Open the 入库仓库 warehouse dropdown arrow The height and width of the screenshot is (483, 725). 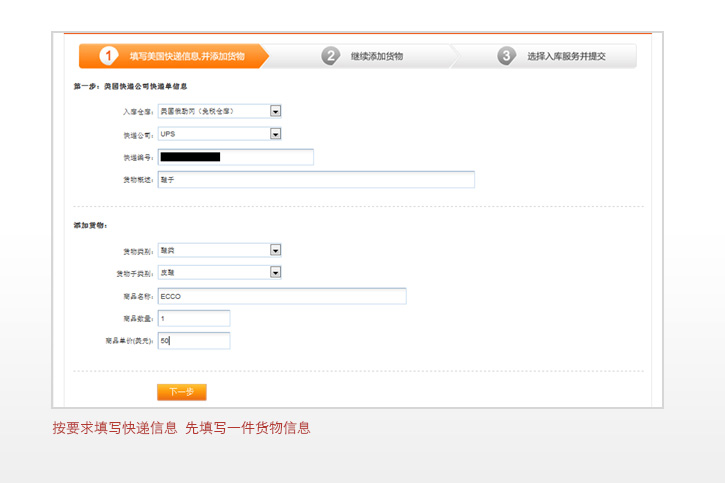point(275,111)
